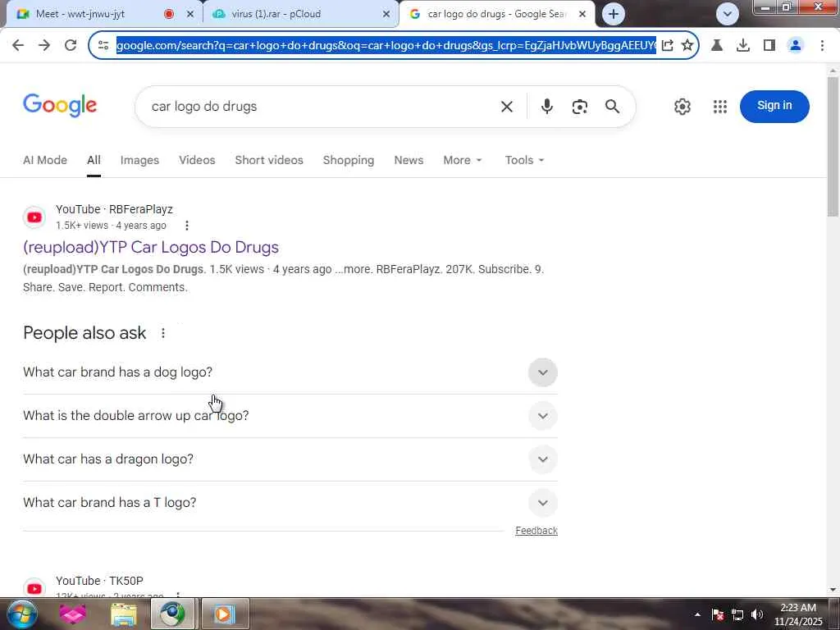840x630 pixels.
Task: Select the Videos search tab
Action: [x=197, y=160]
